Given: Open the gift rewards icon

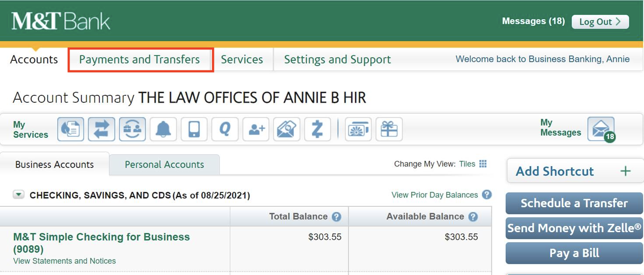Looking at the screenshot, I should pos(389,129).
